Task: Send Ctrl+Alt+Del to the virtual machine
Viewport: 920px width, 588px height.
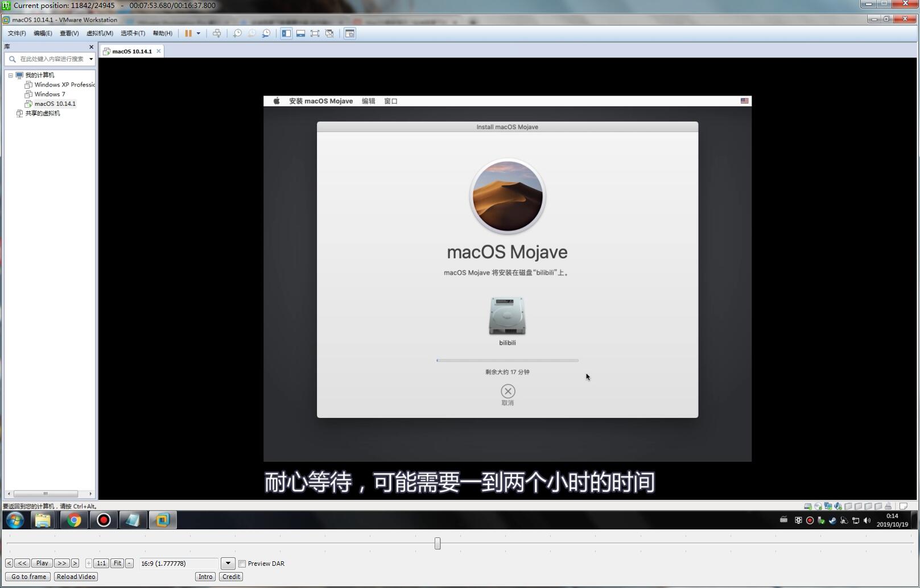Action: tap(217, 34)
